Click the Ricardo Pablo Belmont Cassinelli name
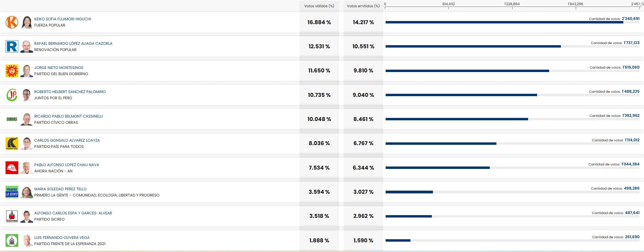This screenshot has height=252, width=644. [68, 116]
